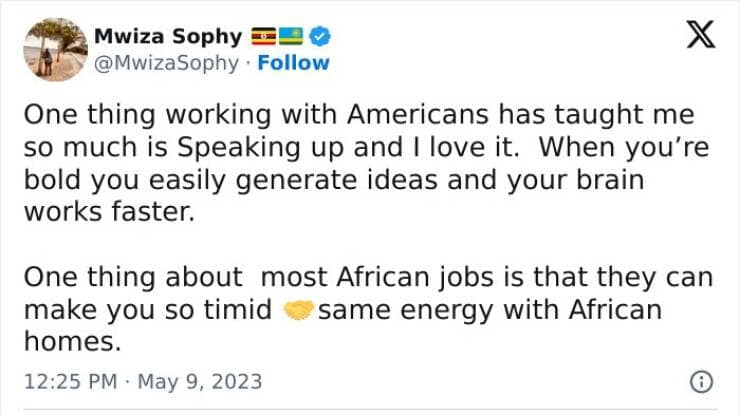Click the blue verified checkmark badge
The image size is (740, 415).
tap(320, 38)
